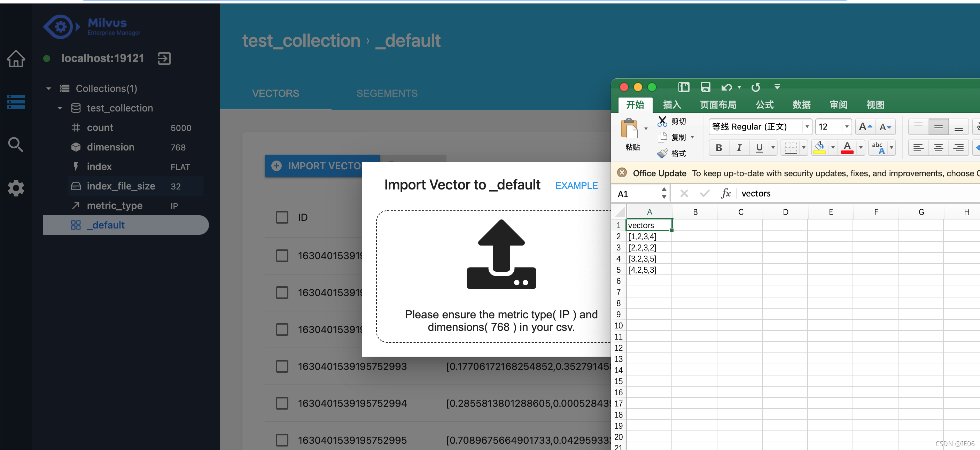Toggle italic formatting in Excel

point(739,148)
